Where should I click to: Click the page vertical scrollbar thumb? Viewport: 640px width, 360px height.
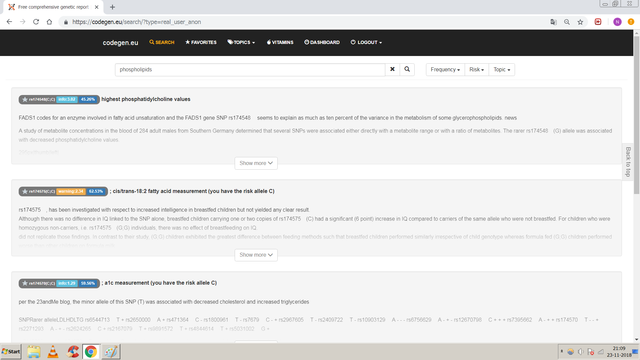(x=636, y=114)
